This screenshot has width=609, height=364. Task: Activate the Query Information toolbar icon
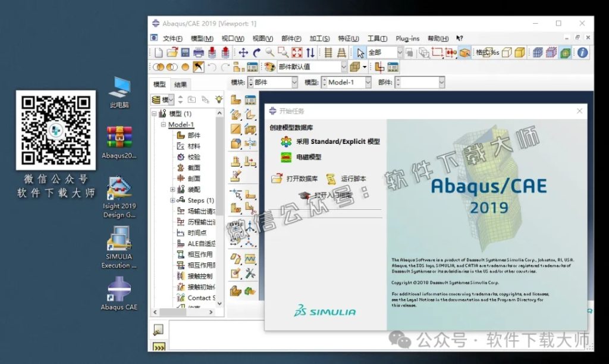pyautogui.click(x=582, y=54)
